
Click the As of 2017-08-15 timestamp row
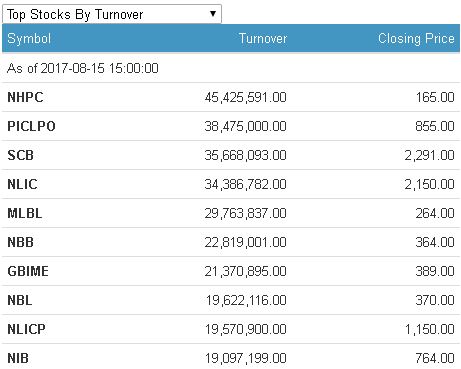pyautogui.click(x=231, y=68)
